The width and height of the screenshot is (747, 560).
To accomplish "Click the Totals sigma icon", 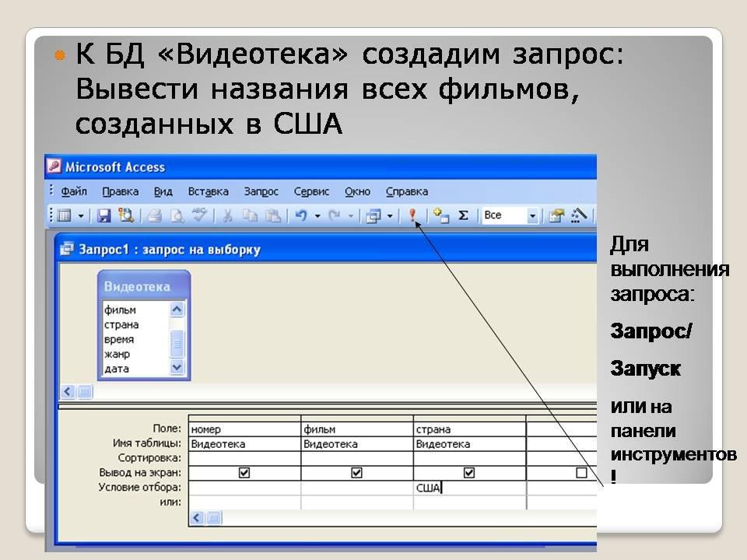I will coord(463,215).
